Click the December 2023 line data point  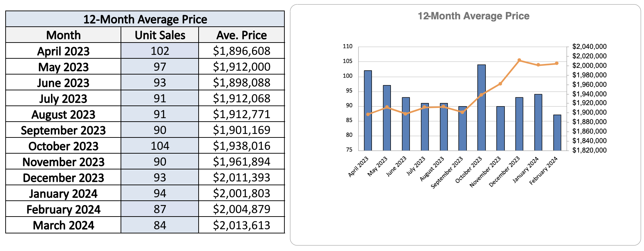coord(519,60)
